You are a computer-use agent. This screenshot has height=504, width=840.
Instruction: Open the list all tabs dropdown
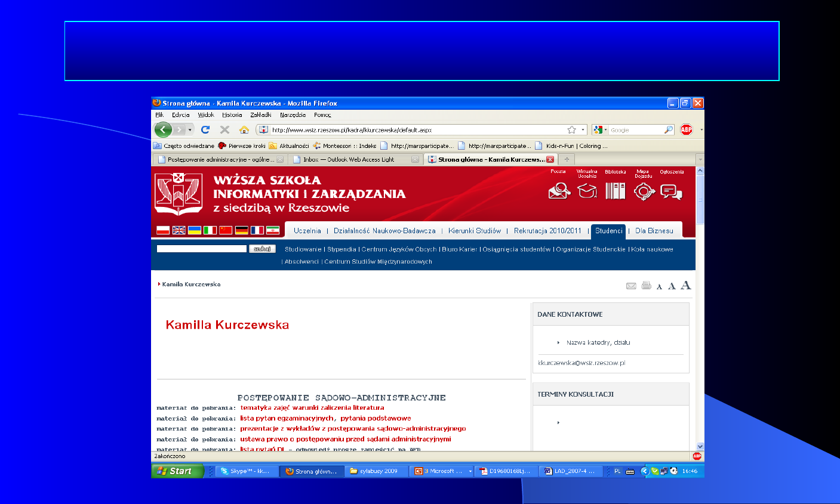(700, 159)
